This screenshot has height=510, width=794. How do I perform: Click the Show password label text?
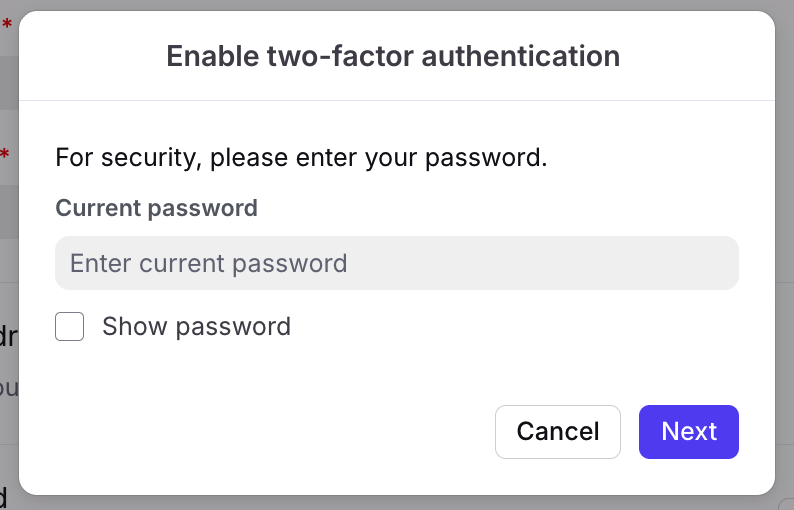196,326
